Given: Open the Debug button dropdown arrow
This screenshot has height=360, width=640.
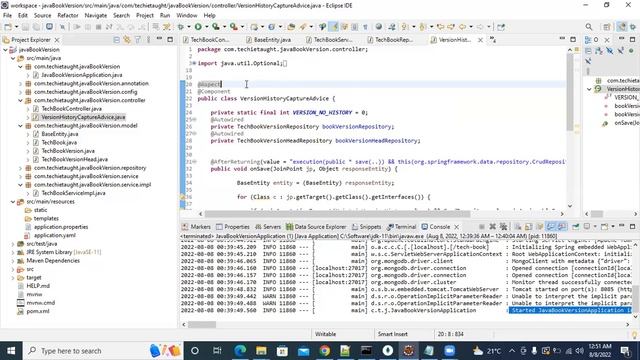Looking at the screenshot, I should pyautogui.click(x=188, y=27).
